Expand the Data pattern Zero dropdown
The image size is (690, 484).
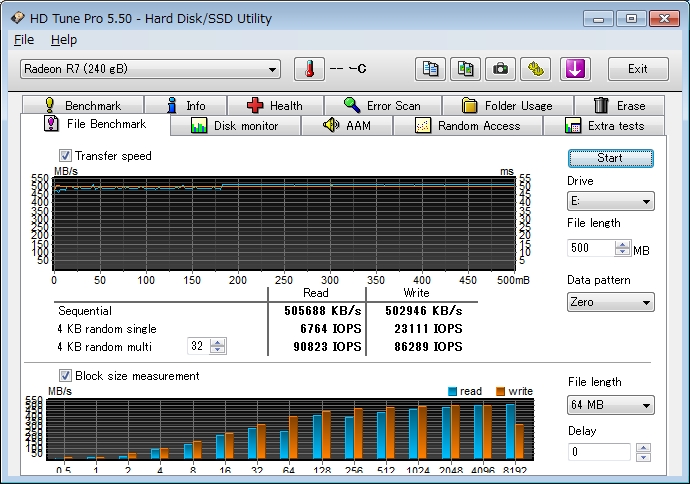[610, 302]
